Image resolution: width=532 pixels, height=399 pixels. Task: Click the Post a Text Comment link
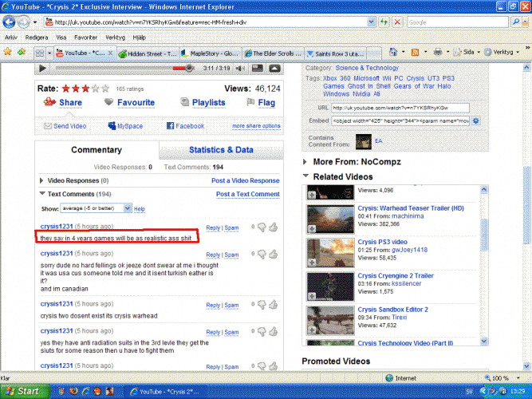coord(247,194)
